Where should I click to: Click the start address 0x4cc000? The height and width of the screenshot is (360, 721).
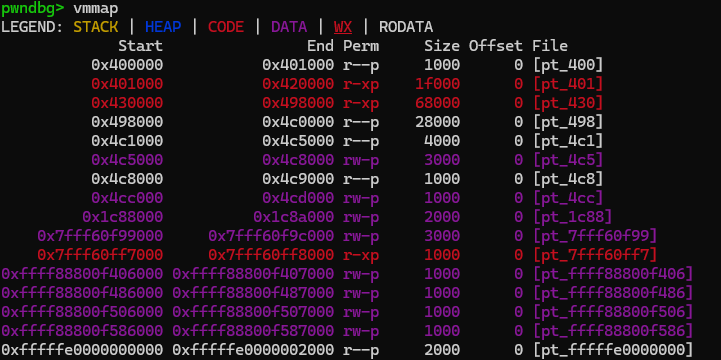pos(127,198)
